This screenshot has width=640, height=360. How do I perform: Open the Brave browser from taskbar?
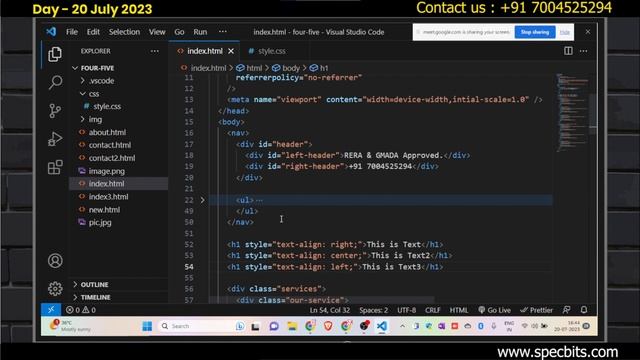328,326
